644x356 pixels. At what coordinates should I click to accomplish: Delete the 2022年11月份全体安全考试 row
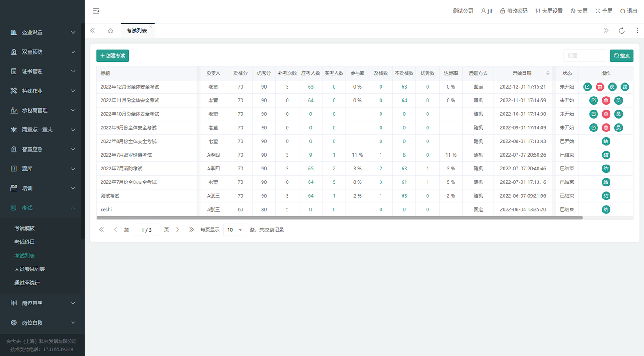[606, 101]
